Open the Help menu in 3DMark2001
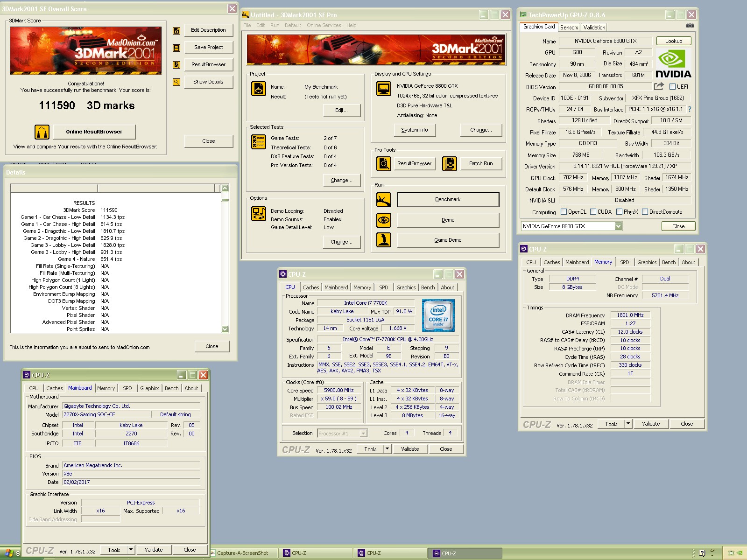The height and width of the screenshot is (560, 747). point(351,25)
